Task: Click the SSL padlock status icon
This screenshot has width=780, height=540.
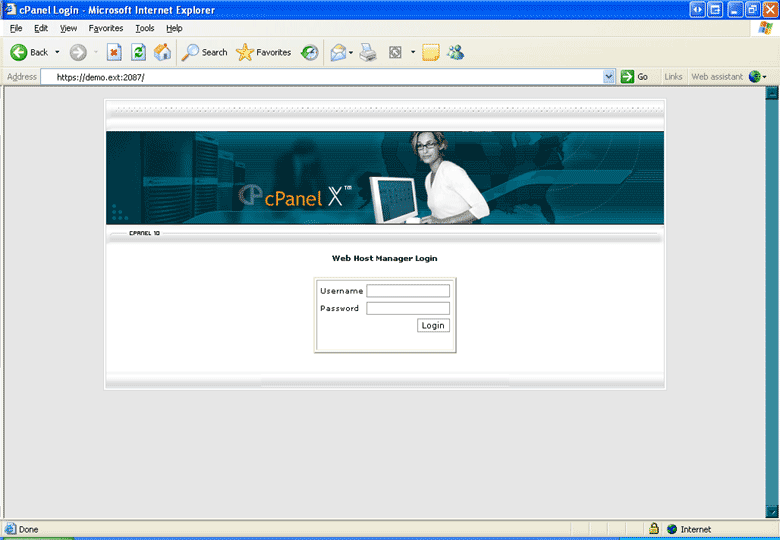Action: [x=654, y=529]
